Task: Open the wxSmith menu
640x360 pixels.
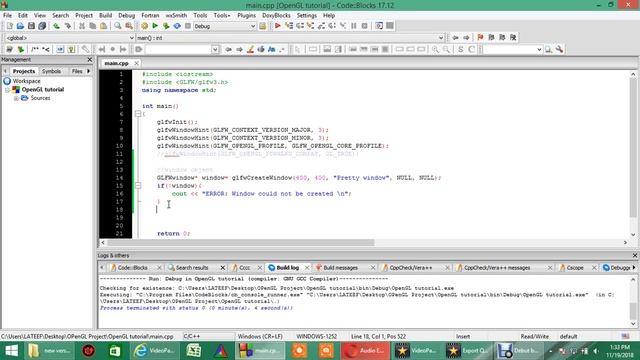Action: tap(176, 15)
